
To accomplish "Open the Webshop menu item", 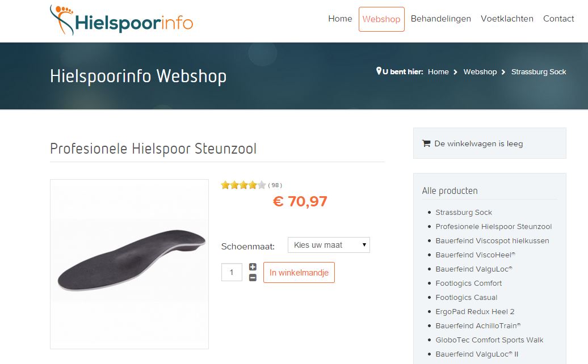I will click(x=381, y=19).
